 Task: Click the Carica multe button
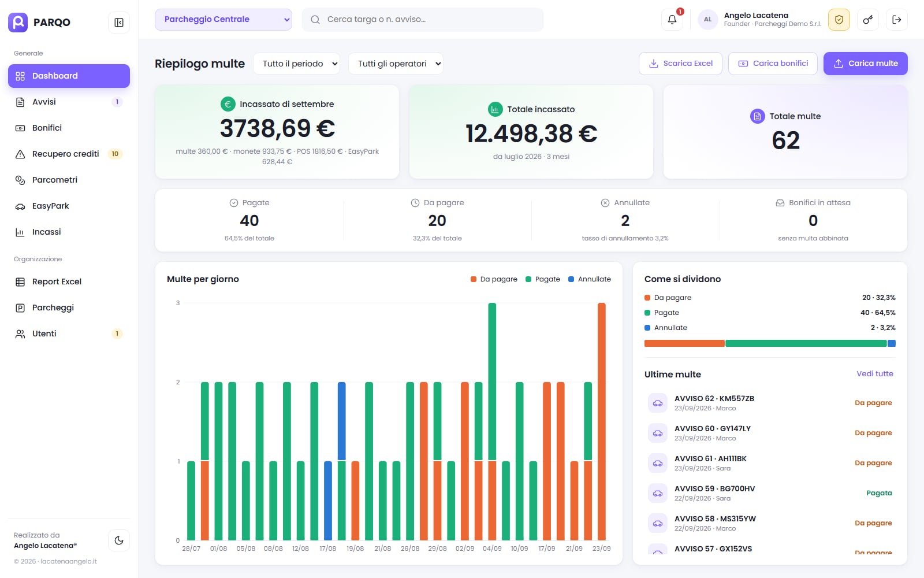[866, 64]
